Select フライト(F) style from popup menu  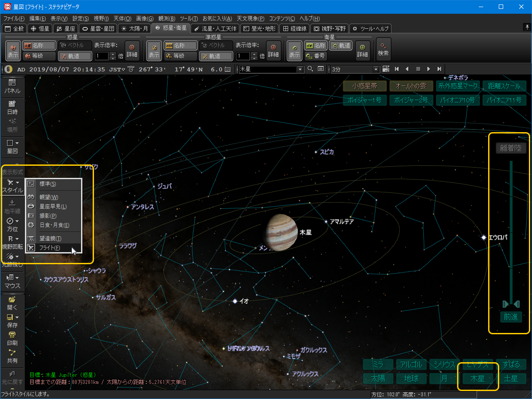click(54, 247)
